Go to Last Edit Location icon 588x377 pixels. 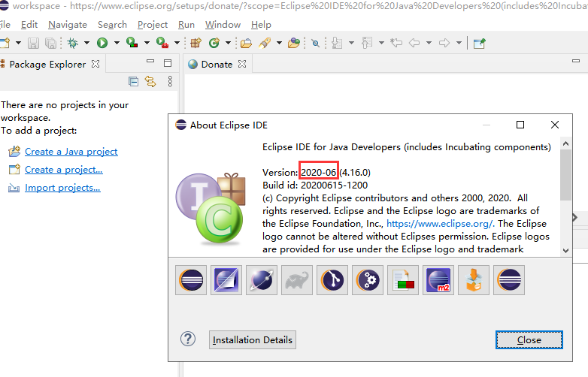[x=396, y=43]
